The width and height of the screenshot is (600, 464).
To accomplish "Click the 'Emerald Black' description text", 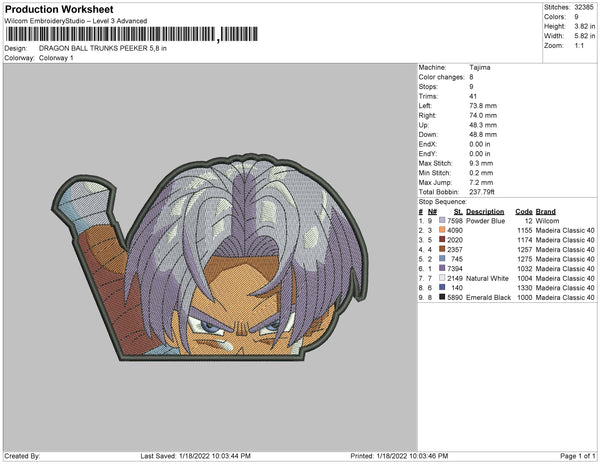I will pos(488,298).
